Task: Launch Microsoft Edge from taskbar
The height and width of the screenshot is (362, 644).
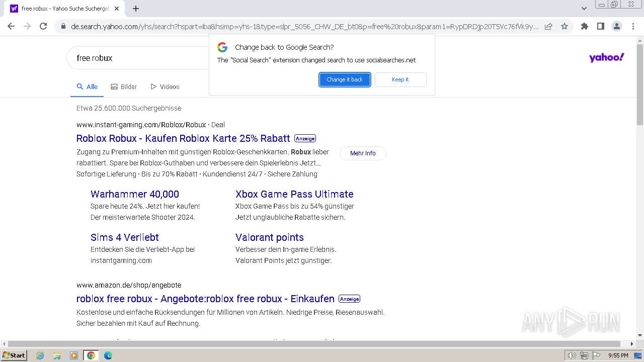Action: pyautogui.click(x=108, y=355)
